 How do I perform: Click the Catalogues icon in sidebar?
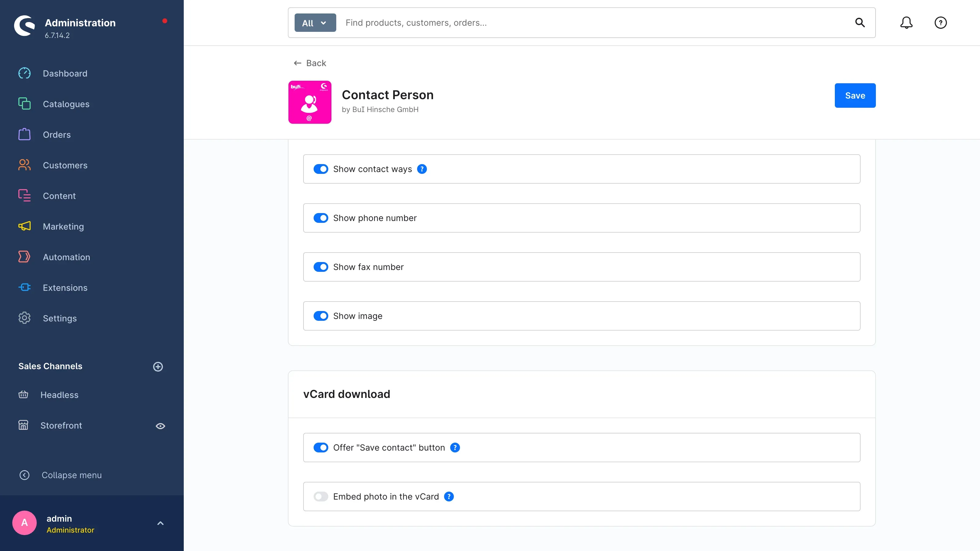24,103
